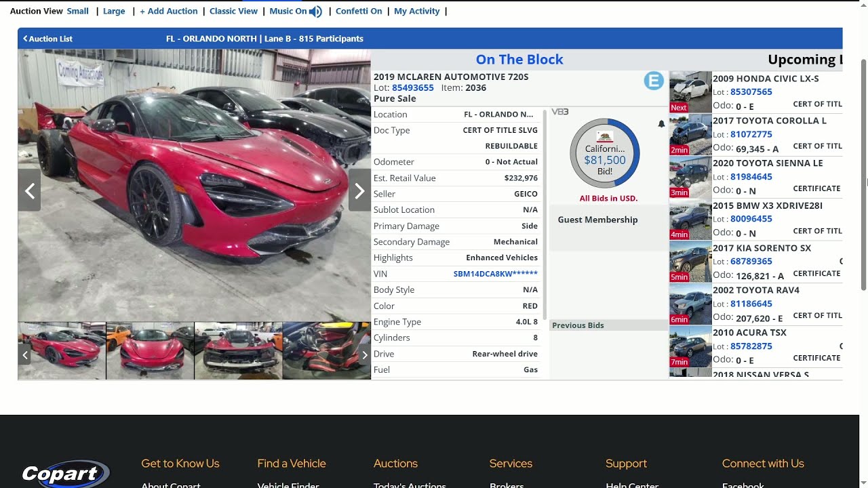The image size is (868, 488).
Task: Click the page vertical scrollbar
Action: click(x=864, y=176)
